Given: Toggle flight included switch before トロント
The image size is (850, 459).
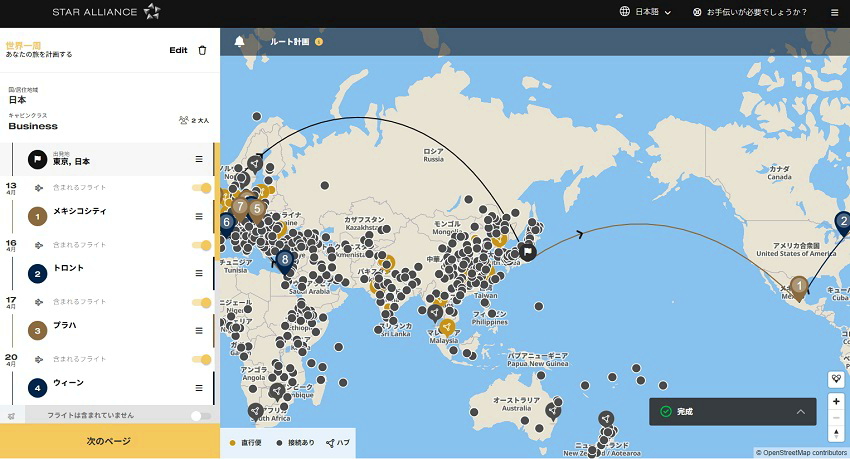Looking at the screenshot, I should (200, 245).
